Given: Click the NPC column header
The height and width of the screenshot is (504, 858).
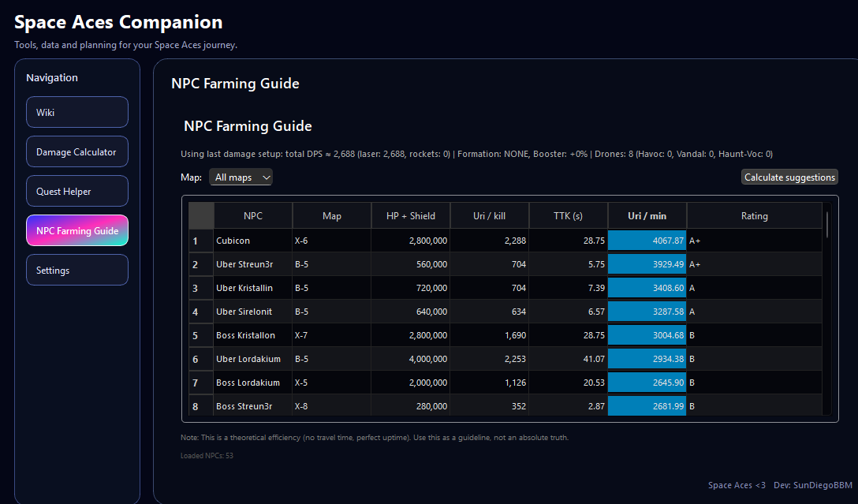Looking at the screenshot, I should [x=252, y=215].
